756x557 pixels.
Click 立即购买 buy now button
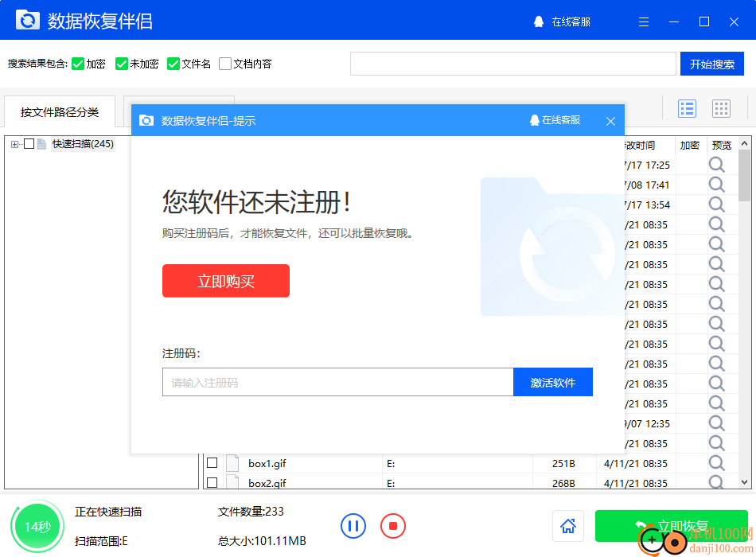tap(226, 281)
